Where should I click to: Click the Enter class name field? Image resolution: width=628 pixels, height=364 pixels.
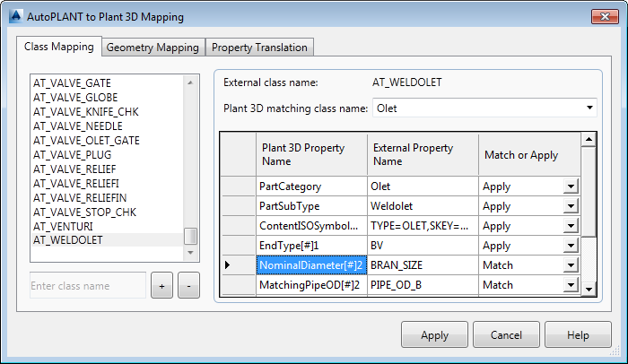[x=88, y=285]
